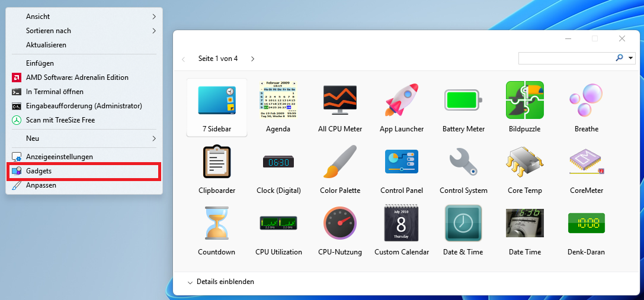Select the Control Panel gadget

pos(402,162)
